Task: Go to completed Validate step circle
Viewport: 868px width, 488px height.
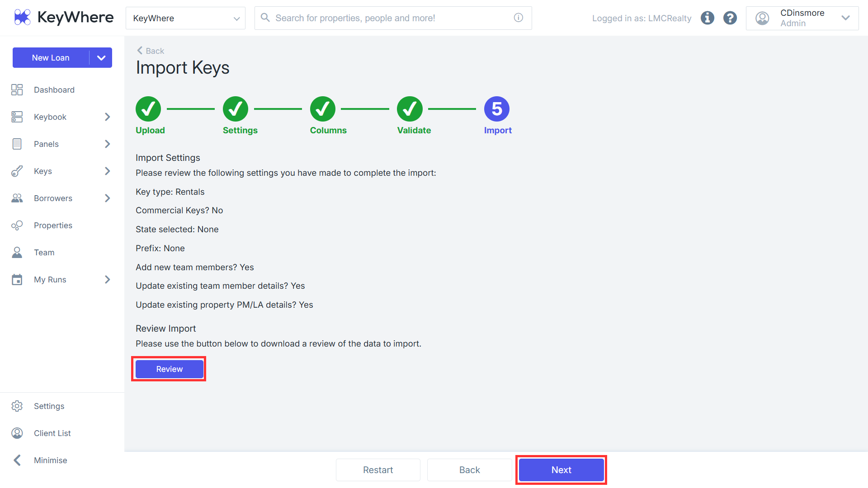Action: click(410, 109)
